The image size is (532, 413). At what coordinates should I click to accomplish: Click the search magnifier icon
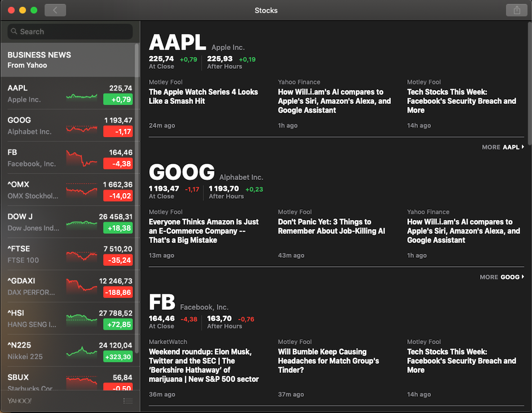click(x=14, y=31)
